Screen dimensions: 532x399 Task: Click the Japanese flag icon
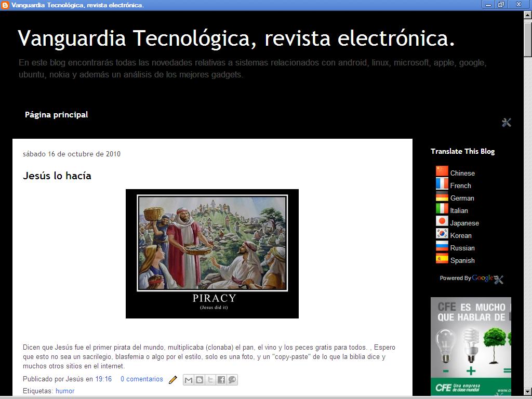(x=442, y=221)
